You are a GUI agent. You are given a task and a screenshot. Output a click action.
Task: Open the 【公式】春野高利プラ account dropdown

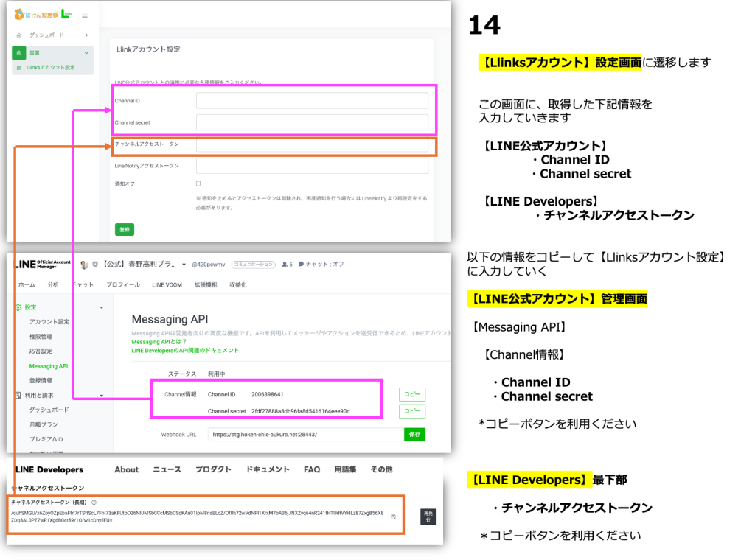[x=184, y=265]
